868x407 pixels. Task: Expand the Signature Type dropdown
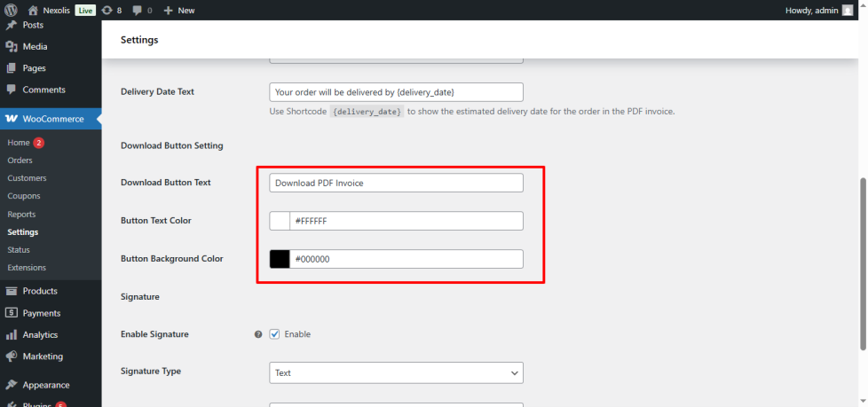396,373
